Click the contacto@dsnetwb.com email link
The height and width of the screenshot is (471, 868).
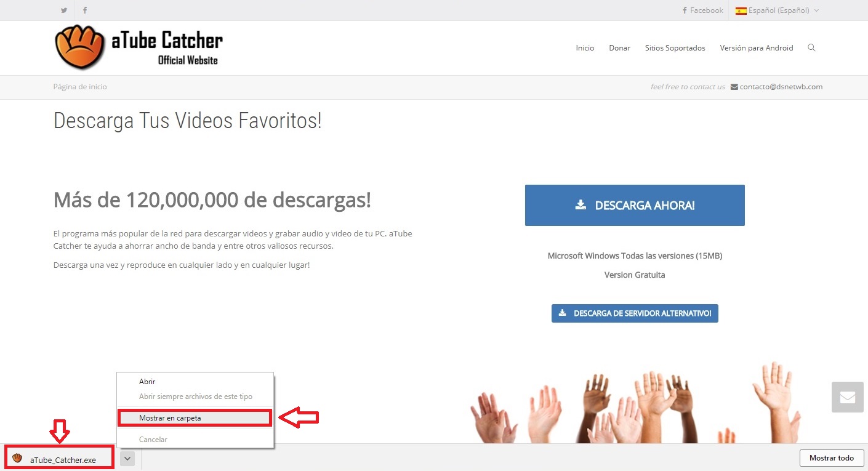(781, 87)
